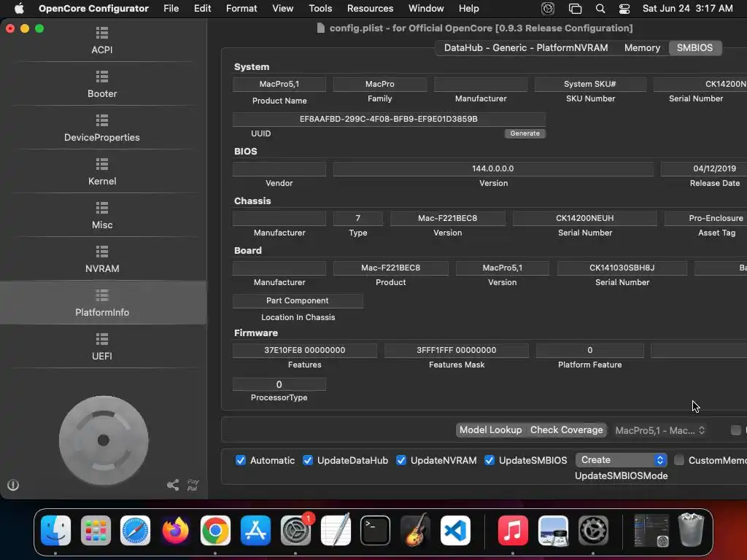Open Google Chrome from the dock
747x560 pixels.
215,530
